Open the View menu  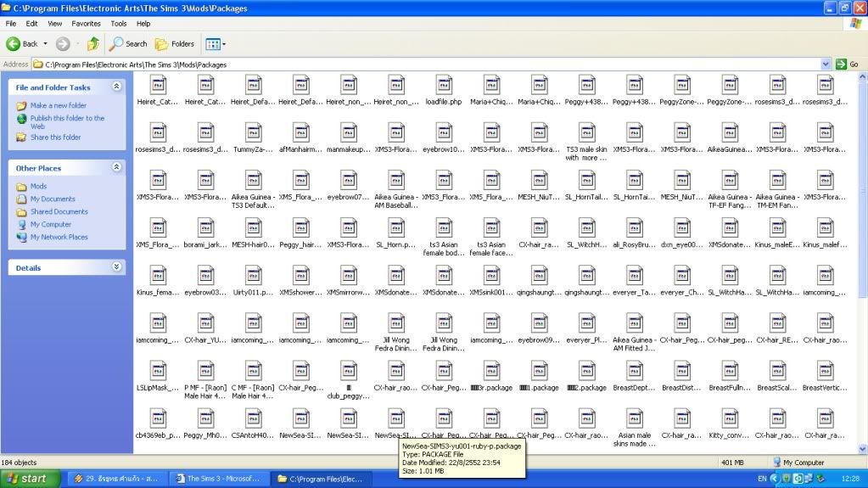point(55,24)
